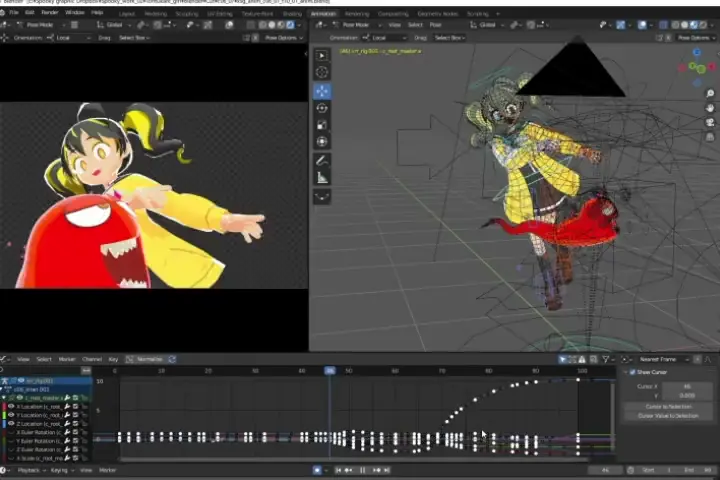This screenshot has width=720, height=480.
Task: Collapse the c_root_master channel group
Action: (4, 398)
